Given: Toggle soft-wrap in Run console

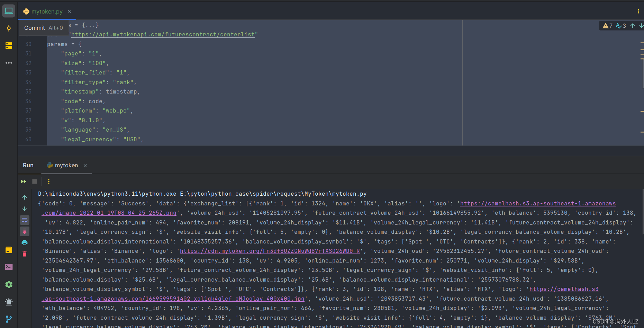Looking at the screenshot, I should click(25, 220).
